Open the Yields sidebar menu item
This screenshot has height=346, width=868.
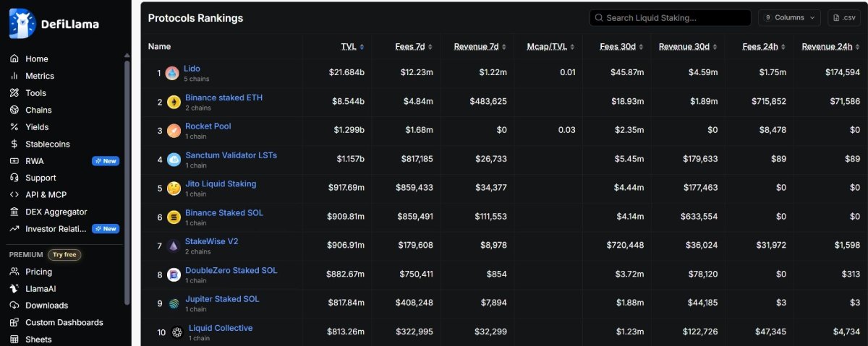[x=37, y=127]
